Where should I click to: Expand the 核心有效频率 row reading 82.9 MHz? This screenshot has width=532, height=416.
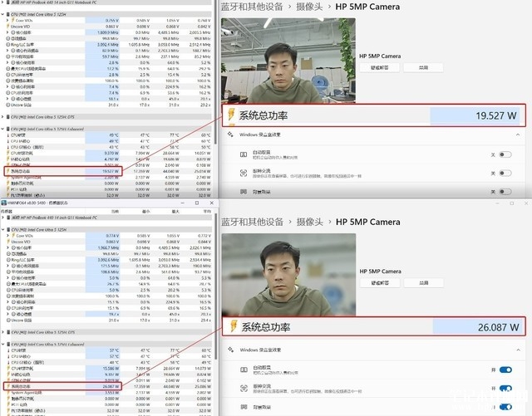point(7,51)
